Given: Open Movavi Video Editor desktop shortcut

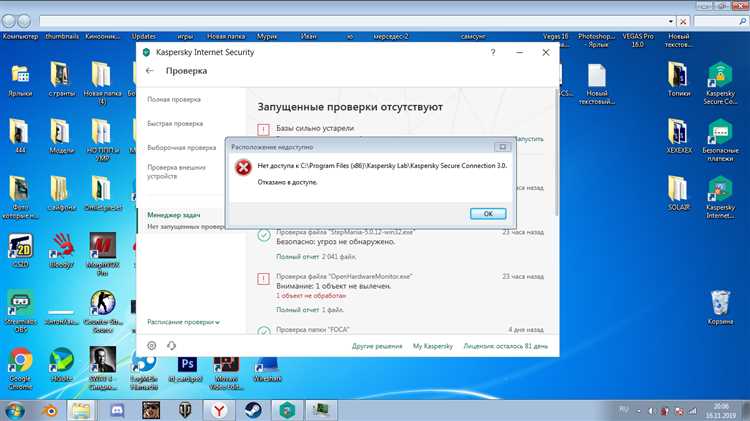Looking at the screenshot, I should (x=226, y=373).
